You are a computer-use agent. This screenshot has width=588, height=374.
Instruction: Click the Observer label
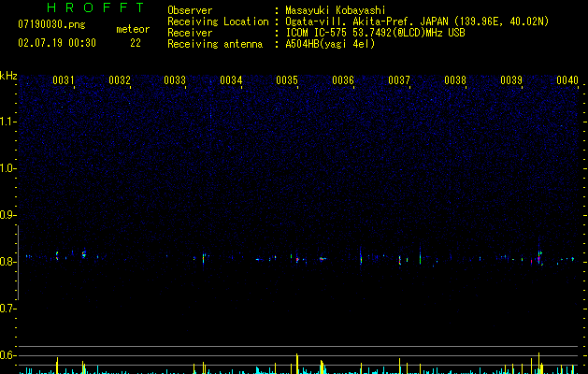tap(190, 10)
